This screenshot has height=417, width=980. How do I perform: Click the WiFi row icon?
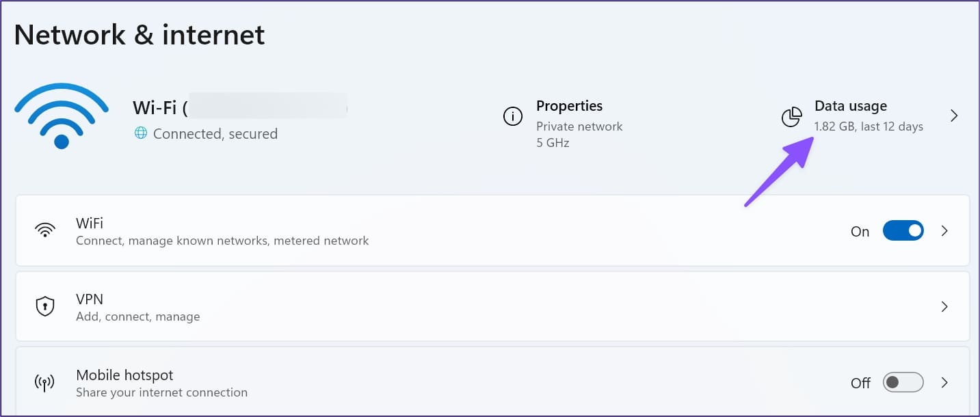[45, 230]
